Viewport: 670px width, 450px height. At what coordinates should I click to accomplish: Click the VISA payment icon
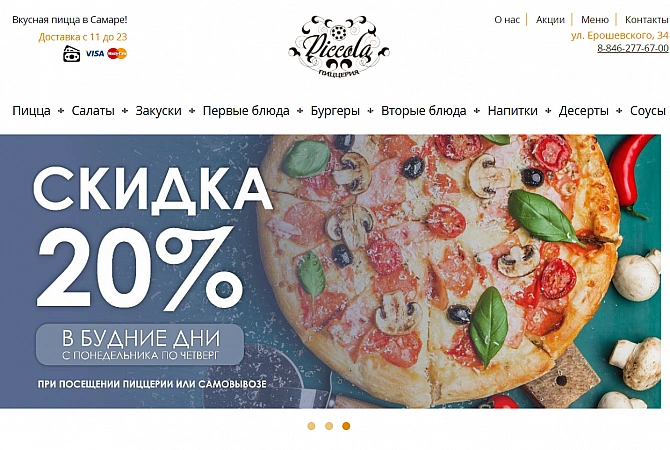coord(94,53)
